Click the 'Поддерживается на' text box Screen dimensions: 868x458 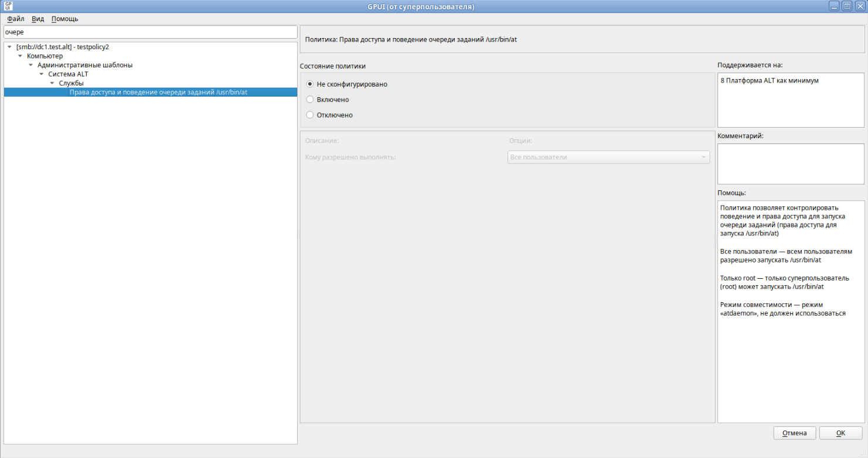[x=791, y=100]
